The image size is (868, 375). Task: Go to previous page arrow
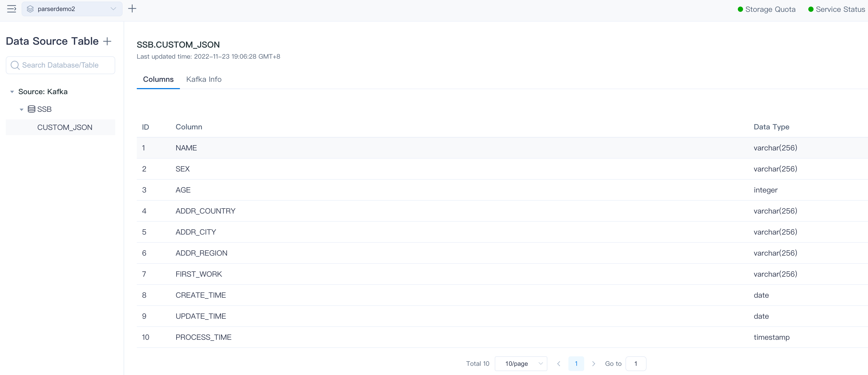pos(559,363)
